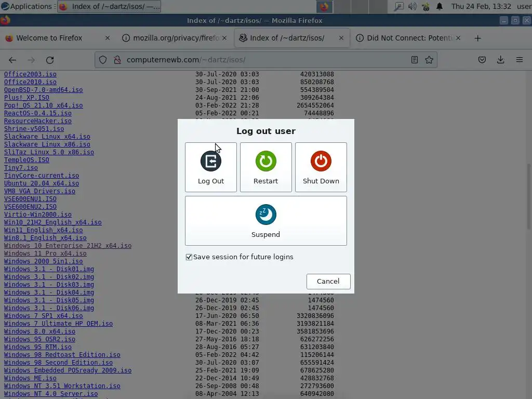
Task: Open OpenBSD-7.0-amd64.iso link
Action: [44, 90]
